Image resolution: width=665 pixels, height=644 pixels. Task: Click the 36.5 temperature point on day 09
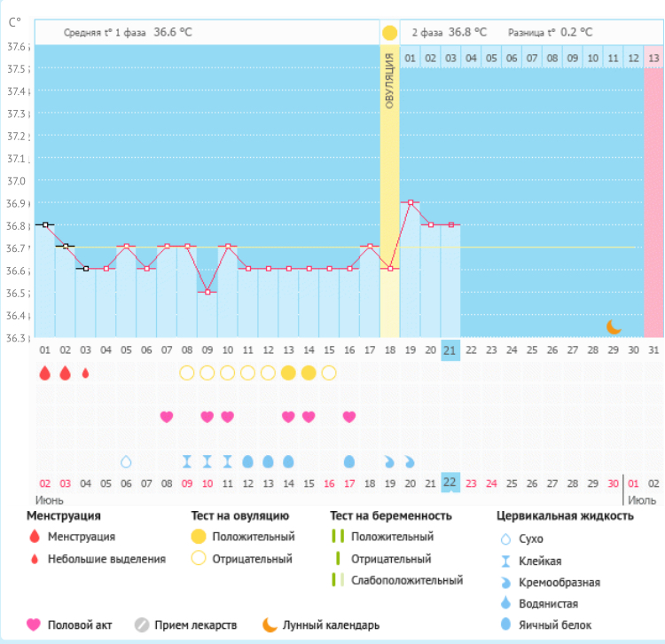click(207, 292)
